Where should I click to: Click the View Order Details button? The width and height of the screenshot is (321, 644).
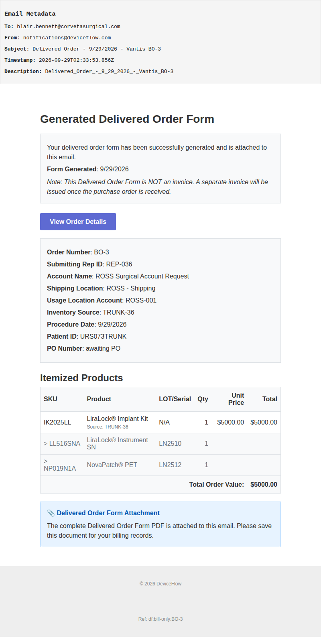click(78, 221)
